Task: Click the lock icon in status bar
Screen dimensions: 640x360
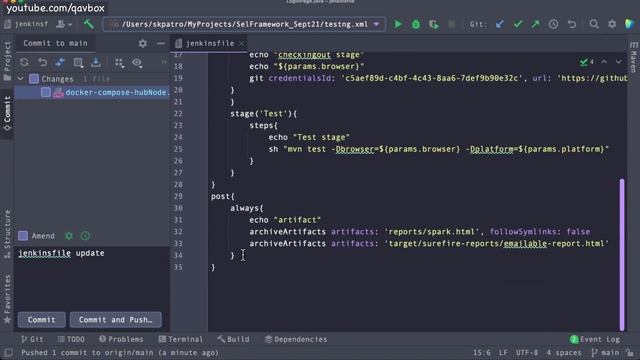Action: point(630,352)
